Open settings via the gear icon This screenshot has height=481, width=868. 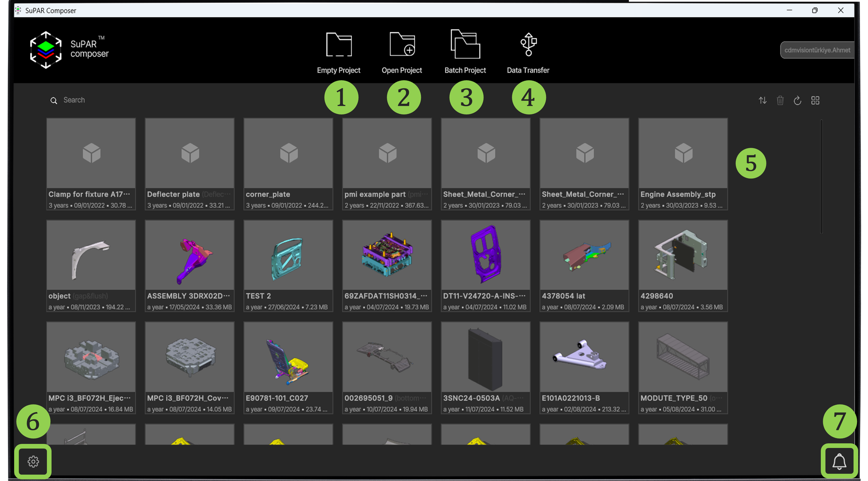coord(33,461)
